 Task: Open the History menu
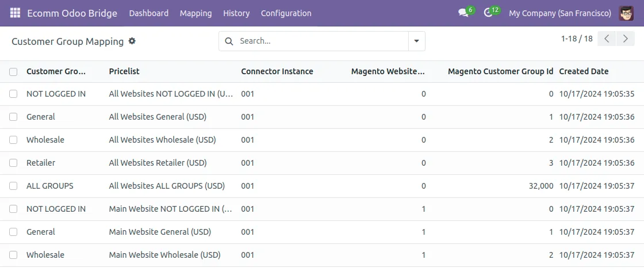236,13
